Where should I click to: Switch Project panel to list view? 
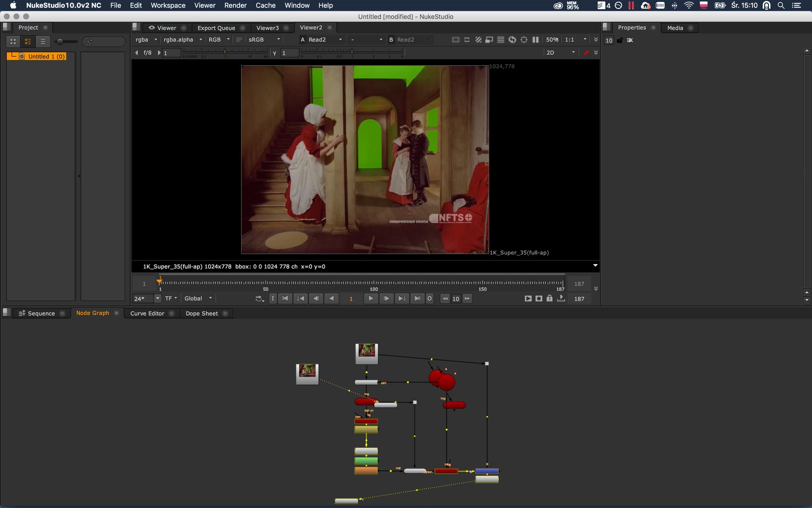(x=43, y=42)
